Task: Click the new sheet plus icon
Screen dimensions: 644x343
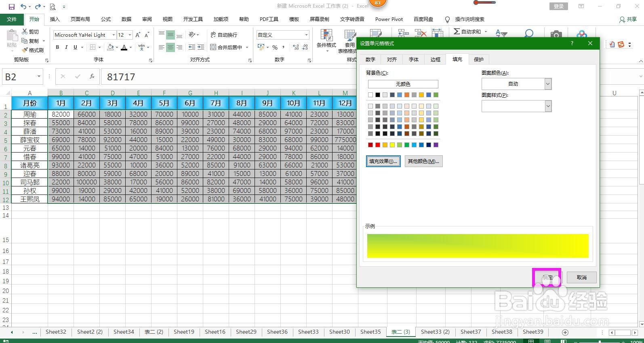Action: coord(565,332)
